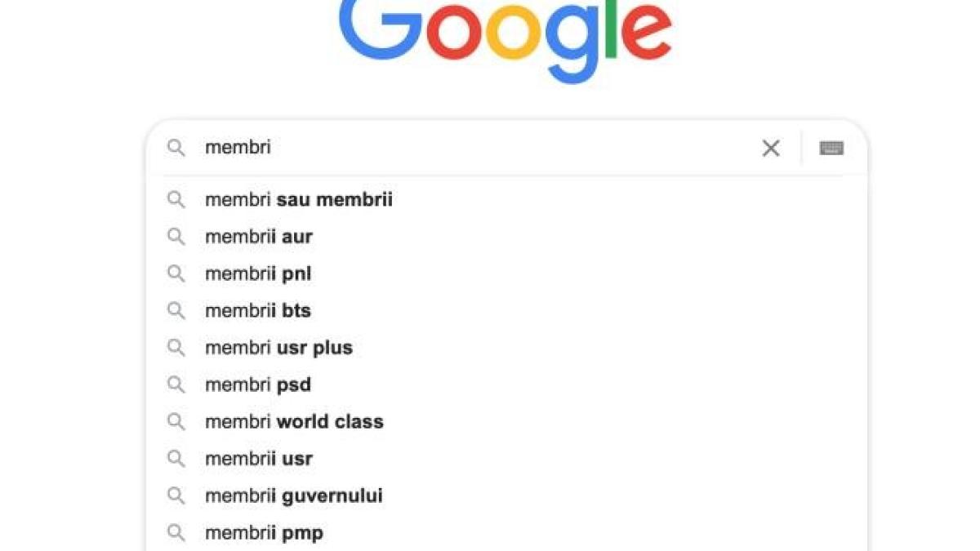
Task: Select the "membrii bts" autocomplete entry
Action: coord(258,311)
